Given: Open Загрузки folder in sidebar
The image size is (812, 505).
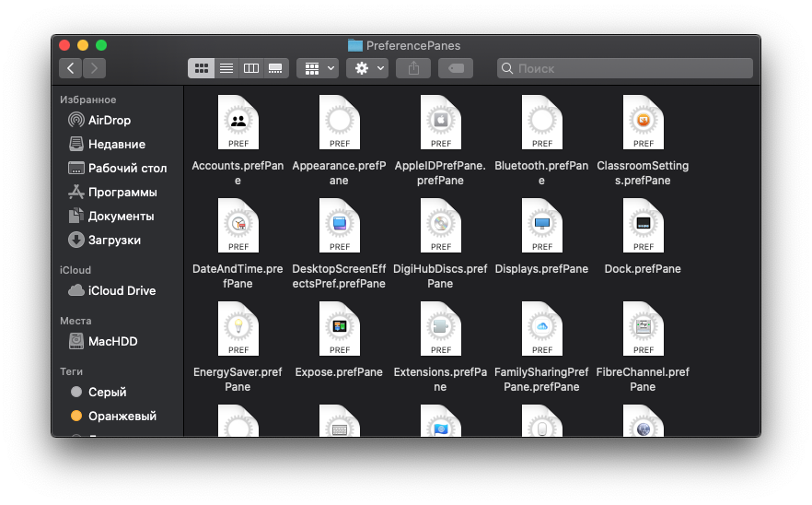Looking at the screenshot, I should (114, 240).
